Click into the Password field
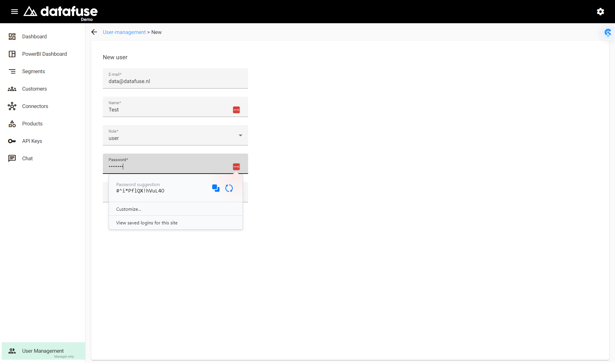The image size is (615, 364). pyautogui.click(x=175, y=164)
